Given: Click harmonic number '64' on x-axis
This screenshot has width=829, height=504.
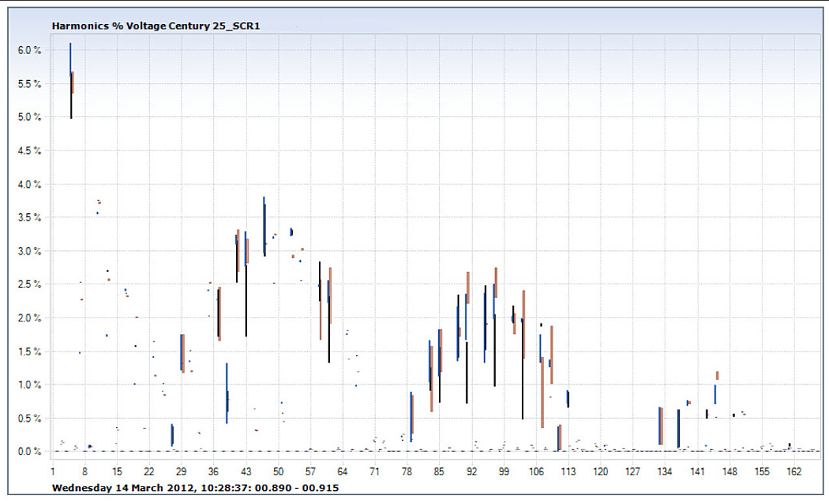Looking at the screenshot, I should 343,471.
